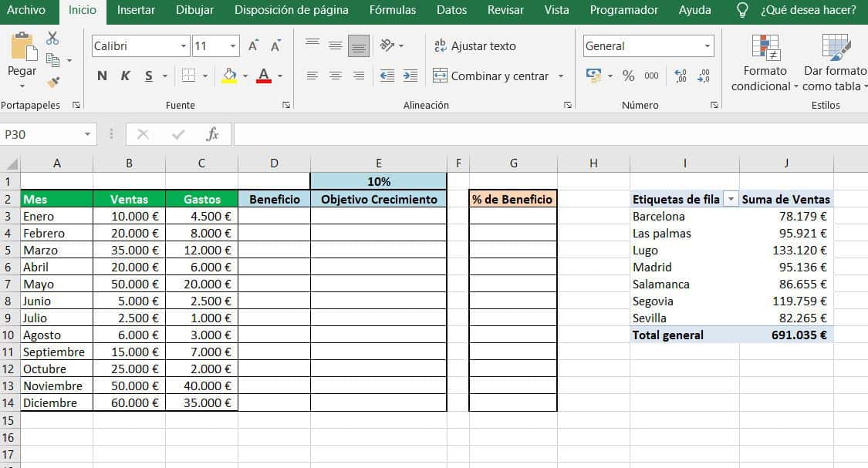Toggle bottom align icon

pos(359,46)
